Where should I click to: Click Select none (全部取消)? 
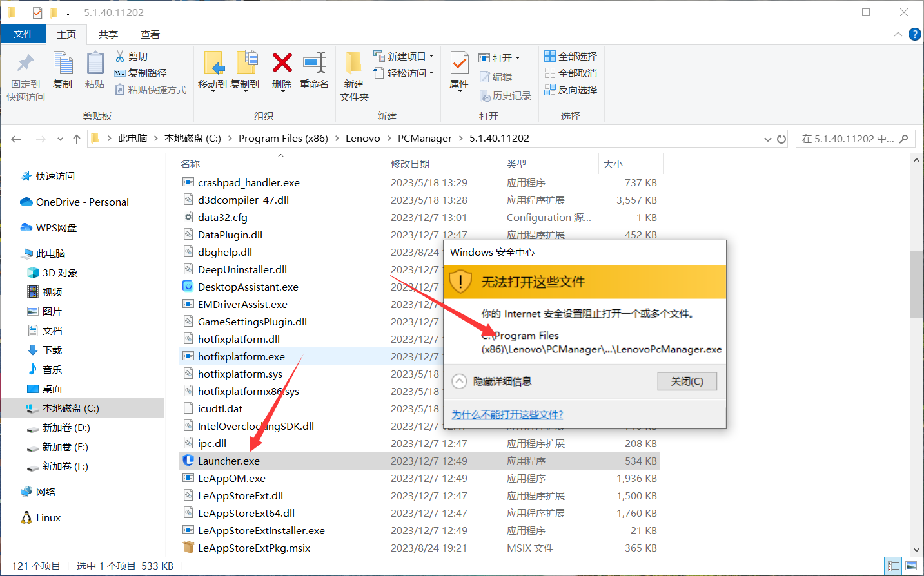pyautogui.click(x=571, y=73)
